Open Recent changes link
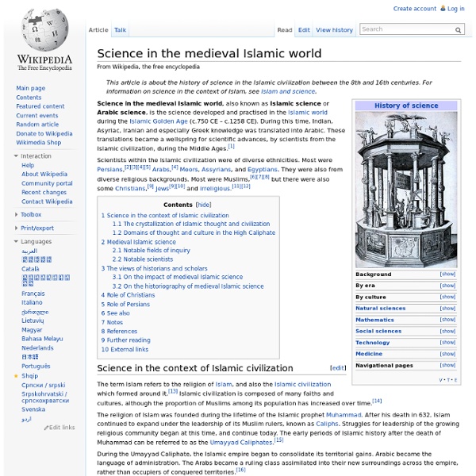This screenshot has height=476, width=476. tap(44, 192)
